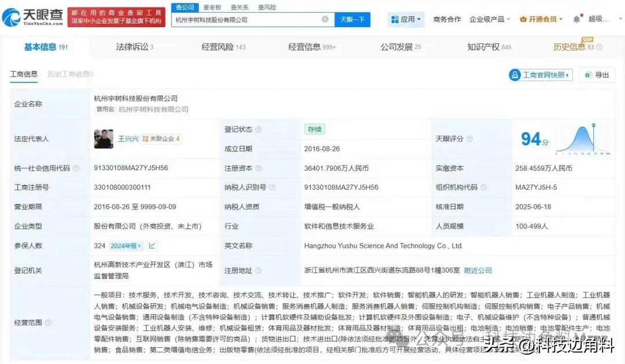The width and height of the screenshot is (625, 364).
Task: Open the notification bell
Action: click(576, 19)
